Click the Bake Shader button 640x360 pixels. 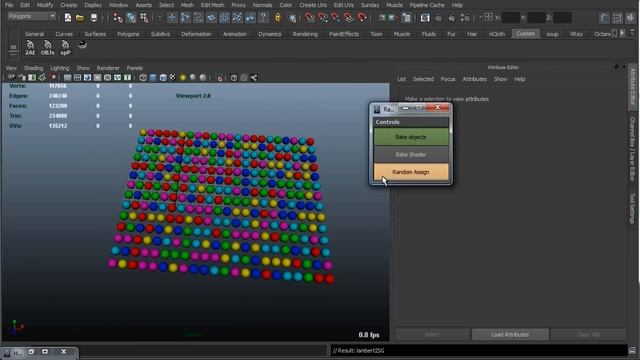tap(411, 155)
